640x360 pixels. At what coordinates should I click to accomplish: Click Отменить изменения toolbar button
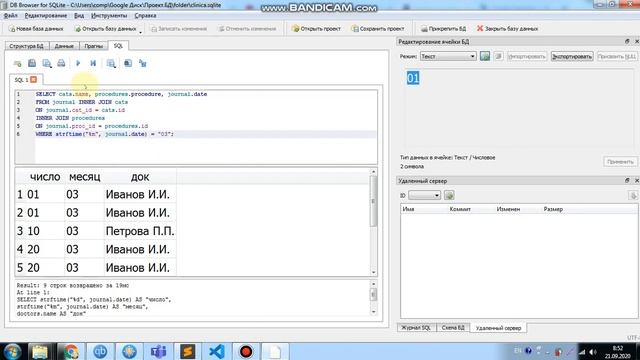[247, 29]
